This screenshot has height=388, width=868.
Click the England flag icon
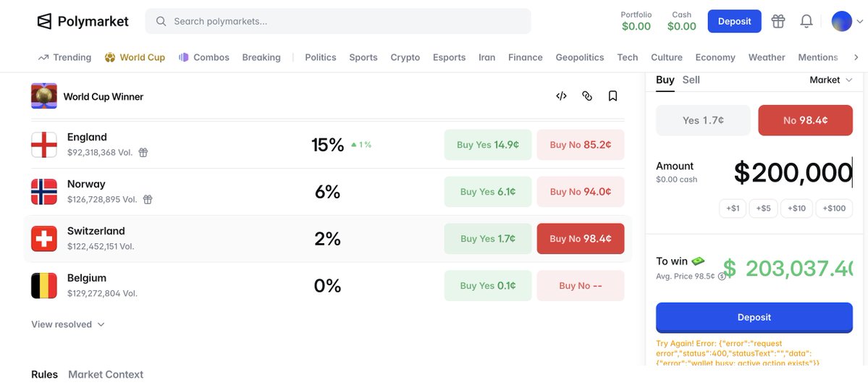43,145
